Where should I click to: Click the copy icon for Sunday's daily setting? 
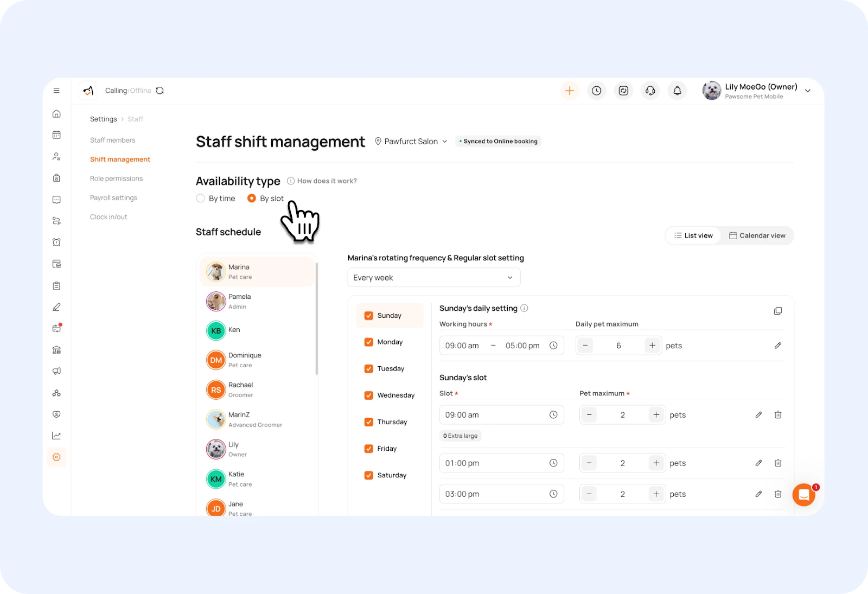tap(777, 311)
